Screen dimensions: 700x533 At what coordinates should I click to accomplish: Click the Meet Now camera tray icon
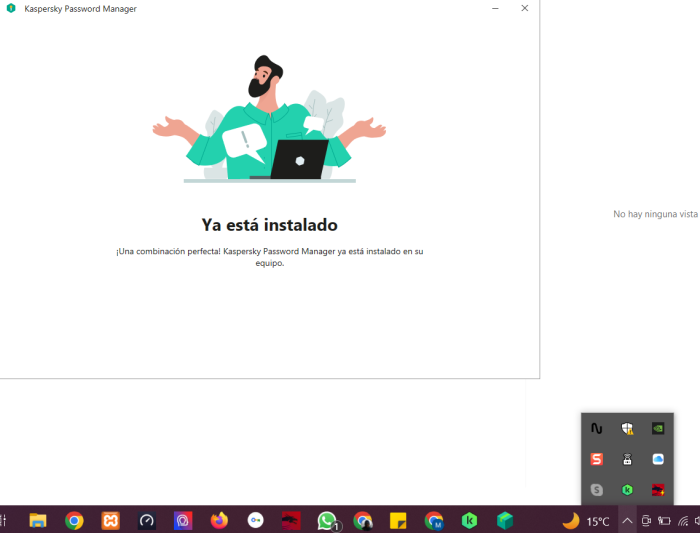coord(646,521)
